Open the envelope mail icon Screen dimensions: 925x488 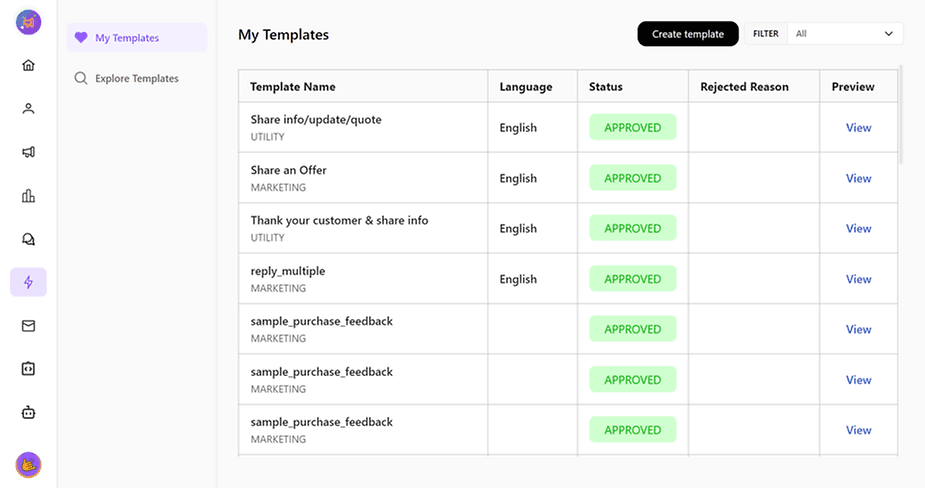pyautogui.click(x=28, y=326)
